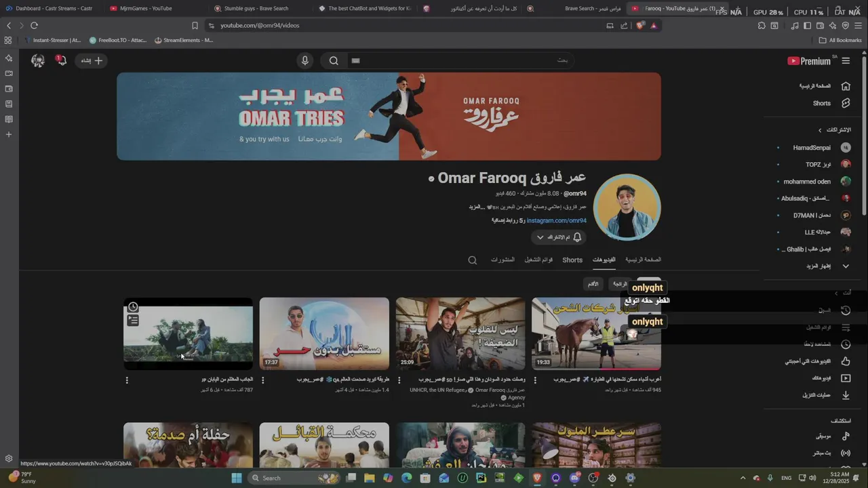The image size is (868, 488).
Task: Open HamadSenpai subscription channel
Action: (x=812, y=148)
